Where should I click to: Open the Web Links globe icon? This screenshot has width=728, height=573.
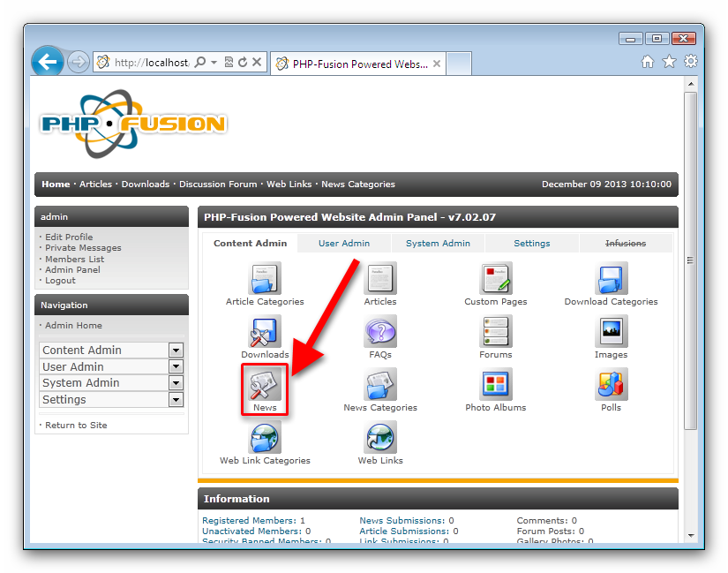[380, 439]
